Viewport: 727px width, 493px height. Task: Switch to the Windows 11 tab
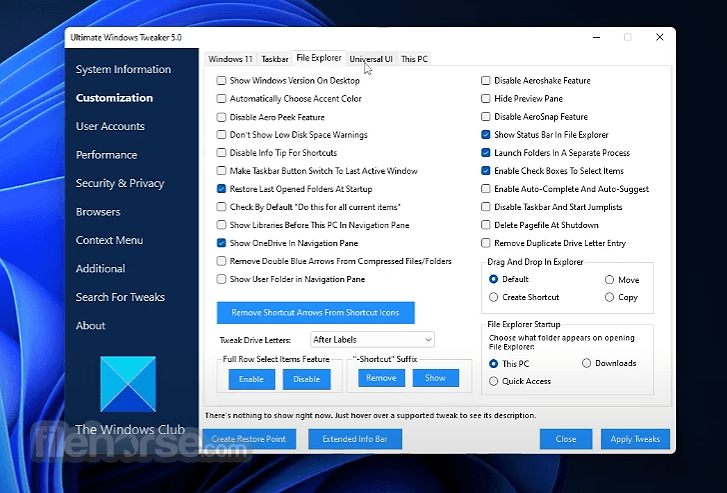point(230,59)
